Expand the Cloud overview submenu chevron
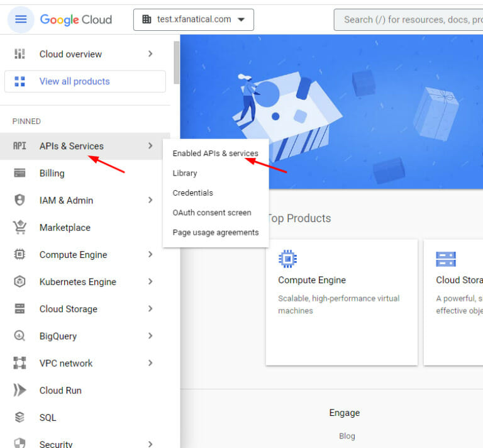The width and height of the screenshot is (483, 448). point(150,54)
